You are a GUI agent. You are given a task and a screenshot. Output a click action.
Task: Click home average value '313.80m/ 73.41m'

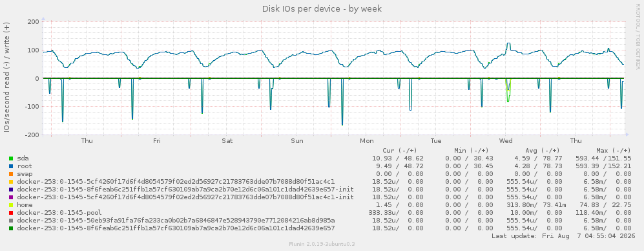pos(536,205)
